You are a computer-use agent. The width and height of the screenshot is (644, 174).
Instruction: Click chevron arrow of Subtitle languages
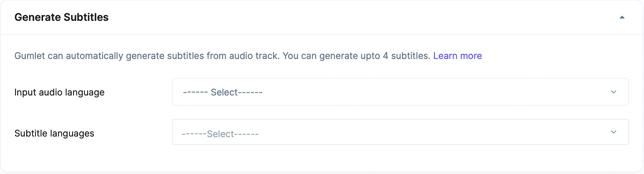pyautogui.click(x=613, y=132)
